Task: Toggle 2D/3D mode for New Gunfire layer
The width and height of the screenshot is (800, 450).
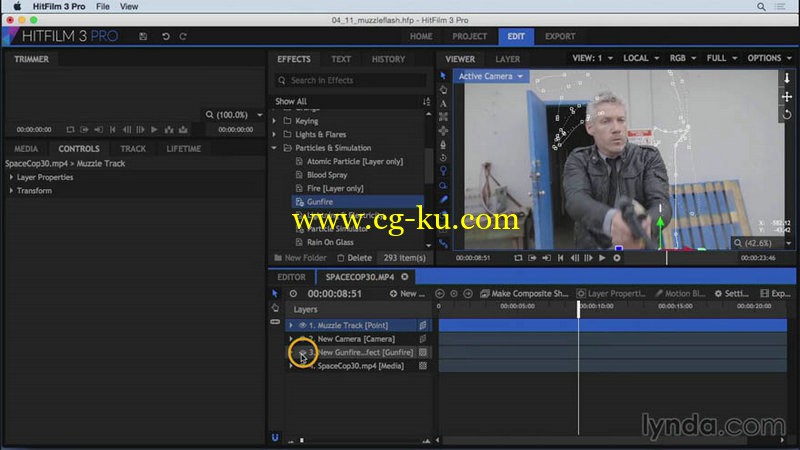Action: [423, 352]
